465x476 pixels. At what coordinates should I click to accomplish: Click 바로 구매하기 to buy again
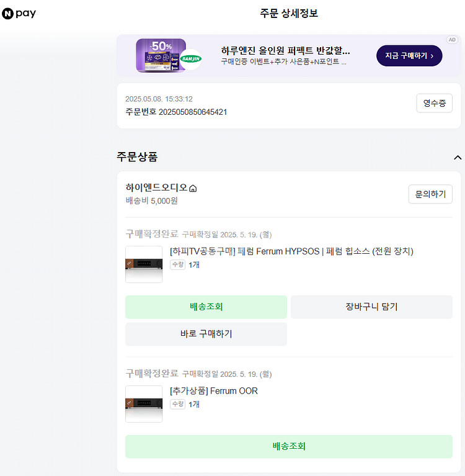[x=206, y=334]
